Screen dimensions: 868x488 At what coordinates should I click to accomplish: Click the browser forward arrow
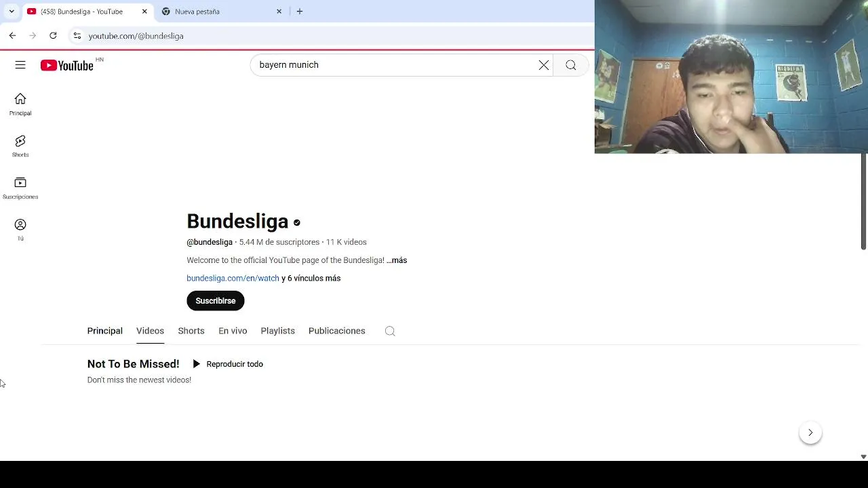click(x=33, y=35)
